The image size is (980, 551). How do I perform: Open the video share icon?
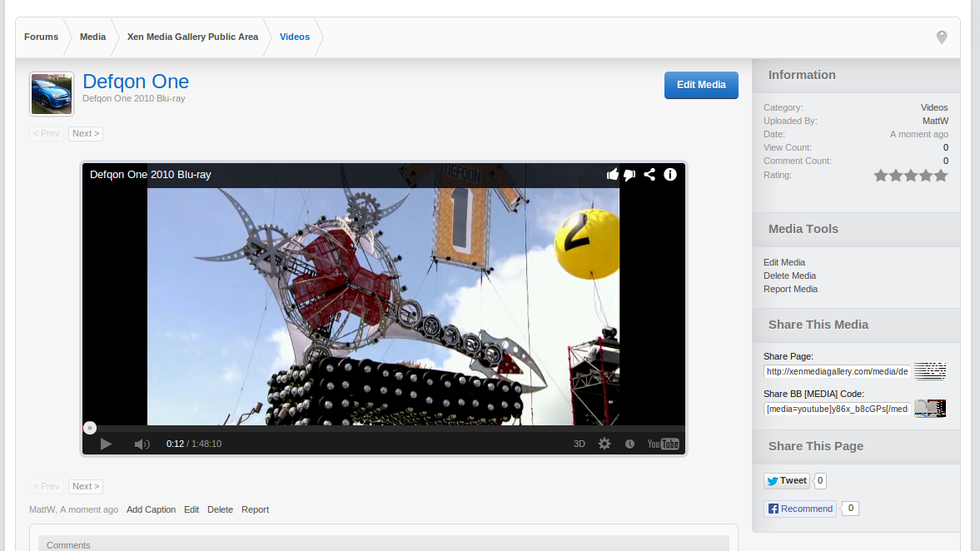pyautogui.click(x=649, y=174)
